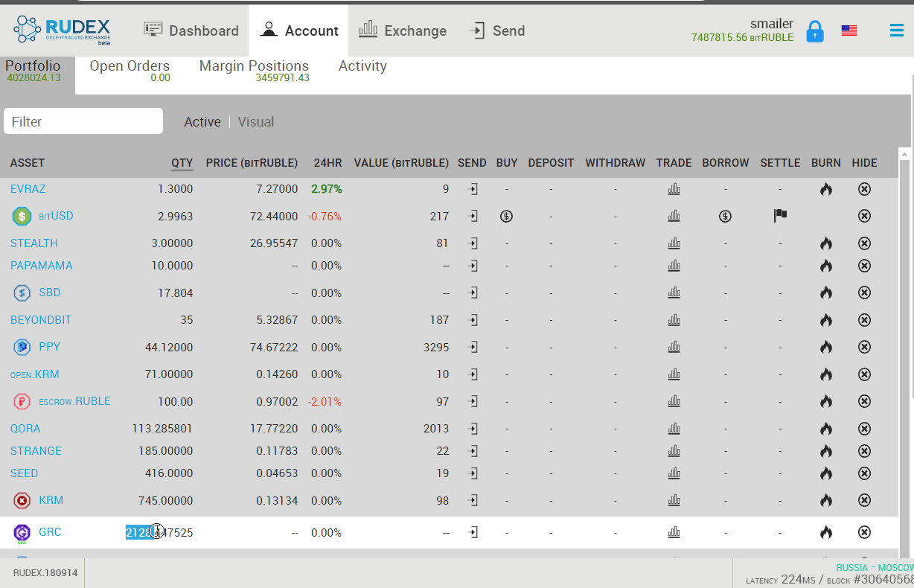View the Margin Positions sub-tab

[x=254, y=71]
